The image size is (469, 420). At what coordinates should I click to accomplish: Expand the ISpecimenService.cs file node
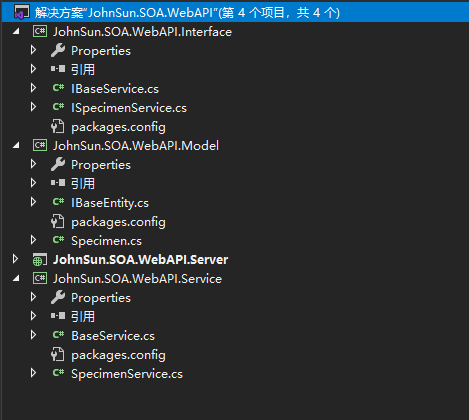pyautogui.click(x=33, y=107)
